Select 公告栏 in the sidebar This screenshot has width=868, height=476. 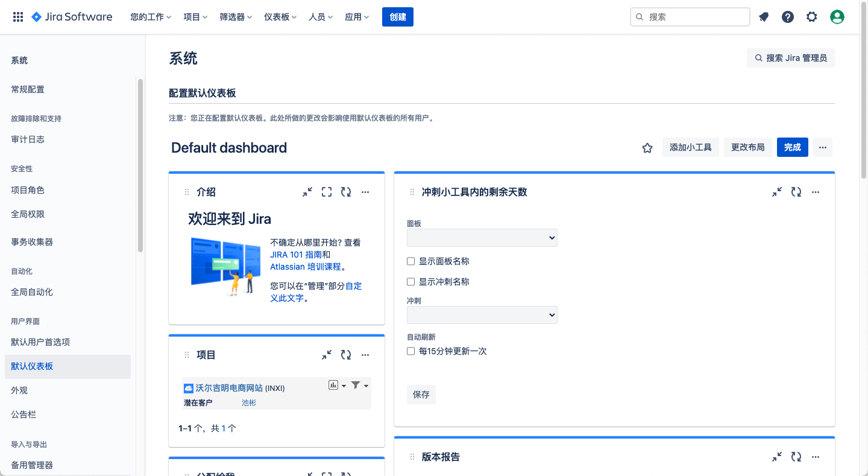(x=68, y=414)
